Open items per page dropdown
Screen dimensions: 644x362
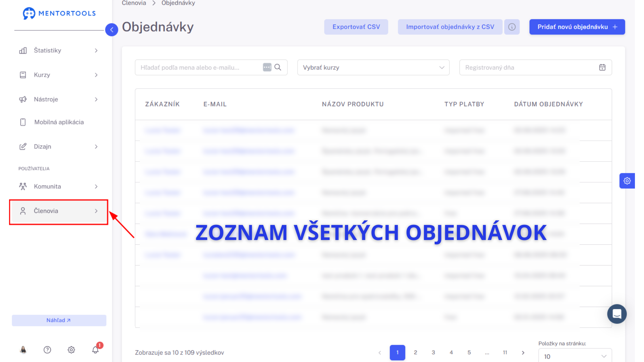[575, 356]
